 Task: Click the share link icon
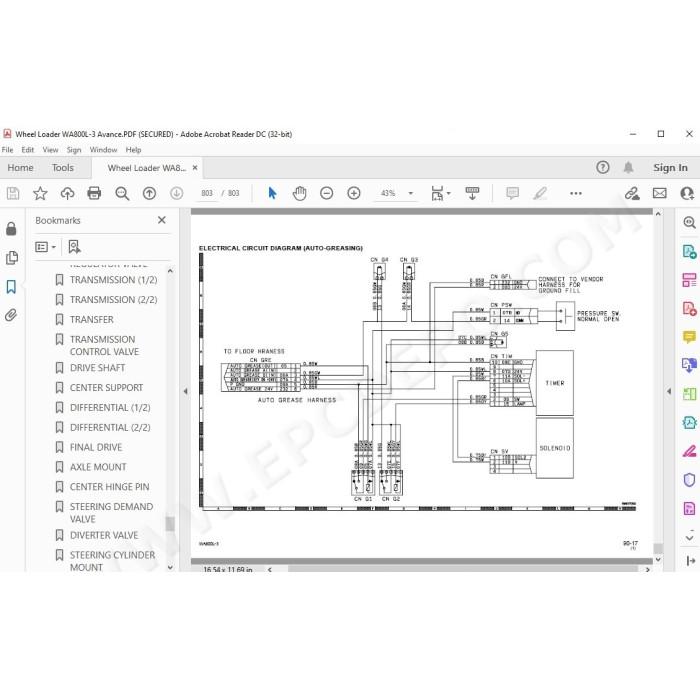pyautogui.click(x=632, y=193)
